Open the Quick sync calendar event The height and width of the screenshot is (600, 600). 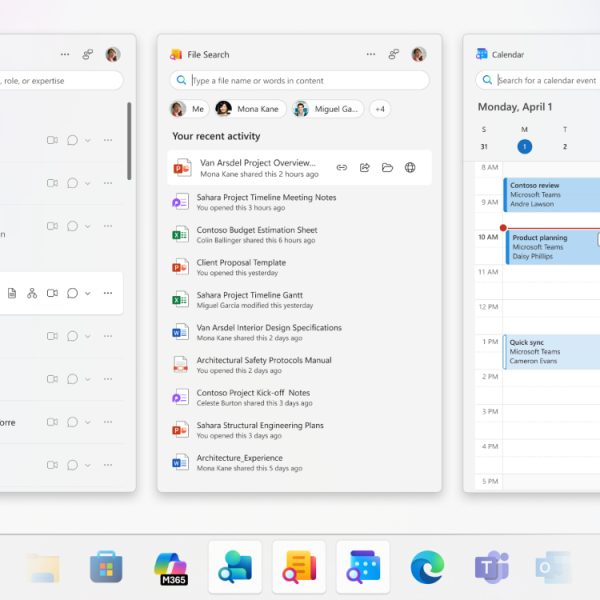pyautogui.click(x=551, y=352)
